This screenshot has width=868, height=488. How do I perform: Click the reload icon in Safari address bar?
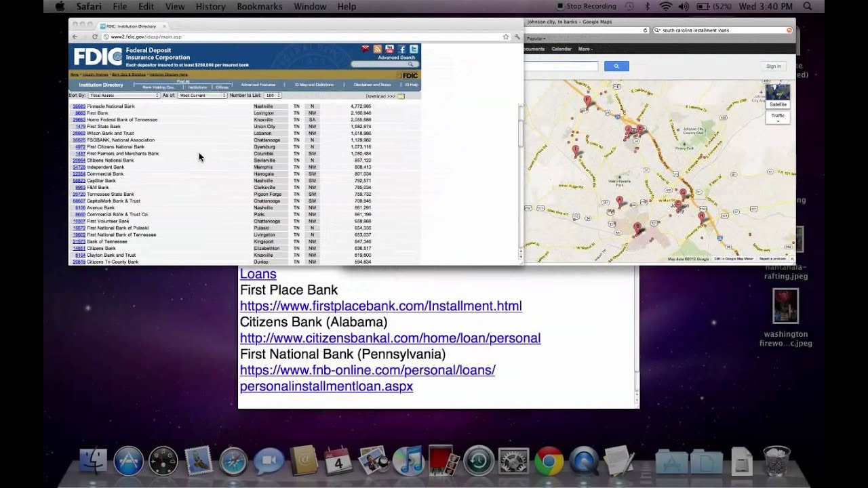tap(644, 30)
